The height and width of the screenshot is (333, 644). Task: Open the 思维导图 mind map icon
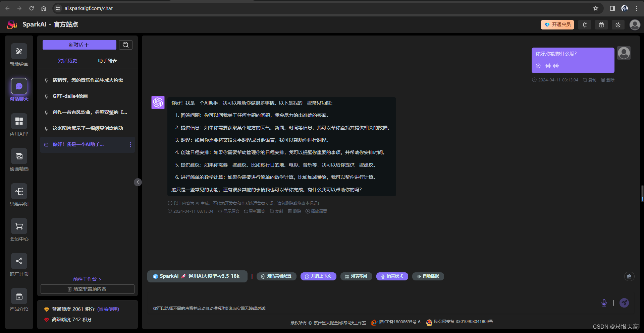(x=19, y=191)
